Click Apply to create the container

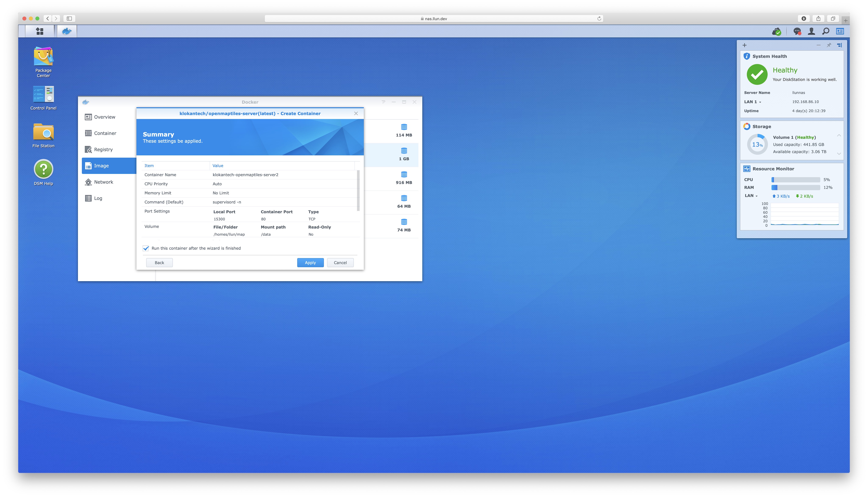pyautogui.click(x=310, y=262)
